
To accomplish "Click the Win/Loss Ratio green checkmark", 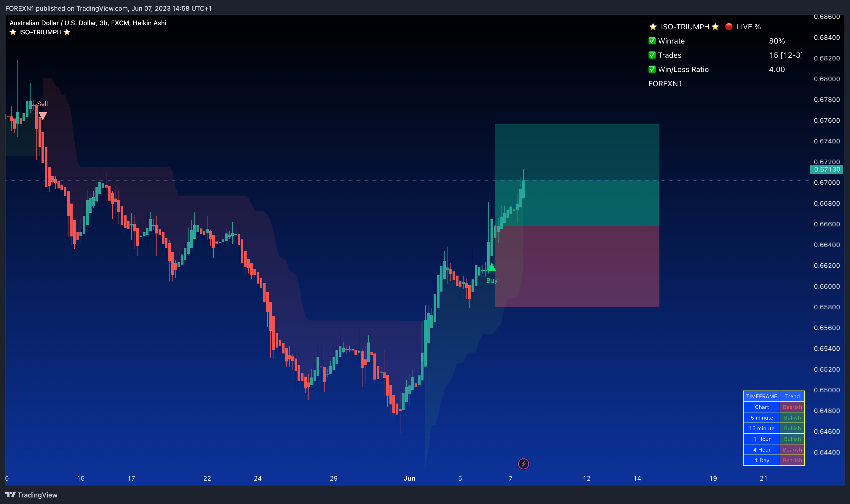I will (652, 69).
